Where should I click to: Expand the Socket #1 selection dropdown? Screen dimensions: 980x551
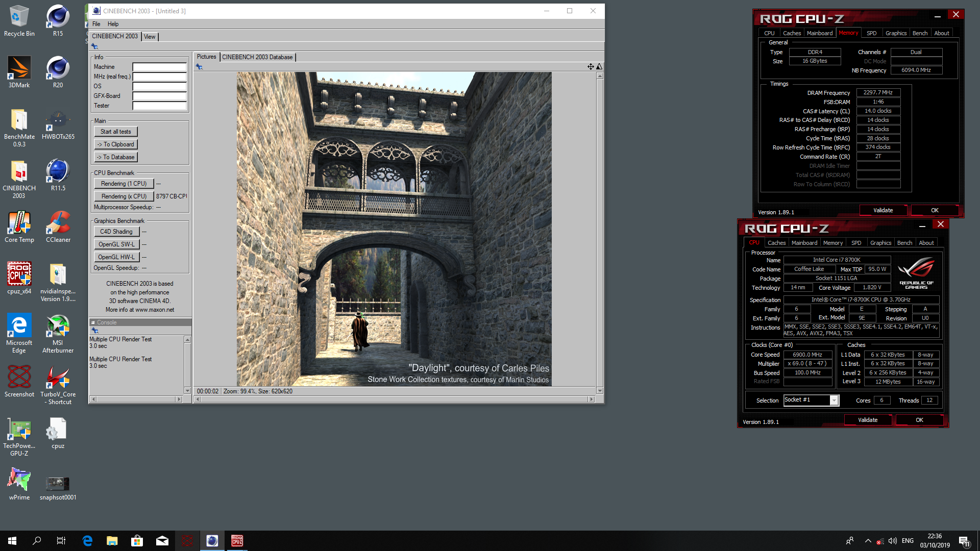coord(834,400)
